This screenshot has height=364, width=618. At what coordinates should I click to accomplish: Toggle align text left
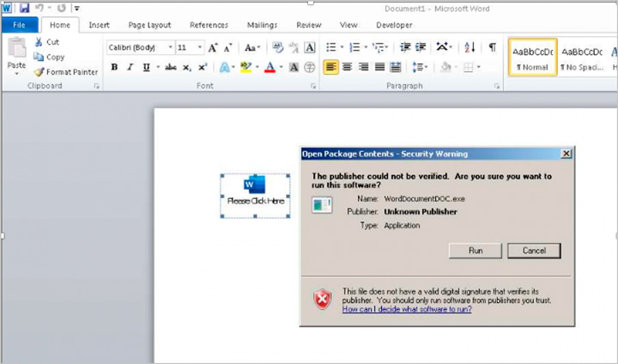(x=330, y=68)
